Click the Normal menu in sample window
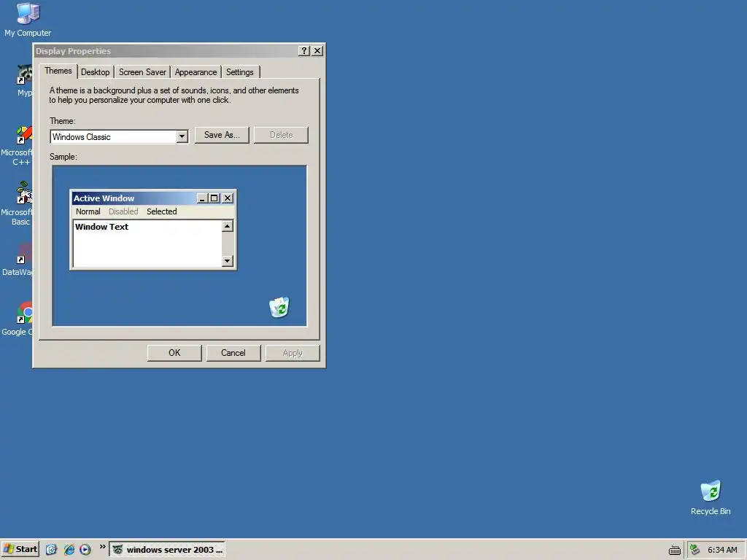Viewport: 747px width, 560px height. [88, 211]
